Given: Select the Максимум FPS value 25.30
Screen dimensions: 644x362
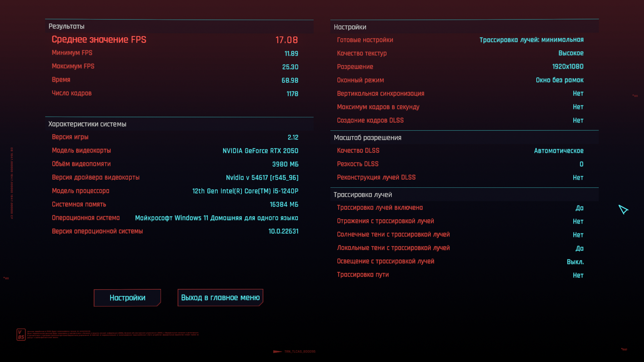Looking at the screenshot, I should click(290, 67).
